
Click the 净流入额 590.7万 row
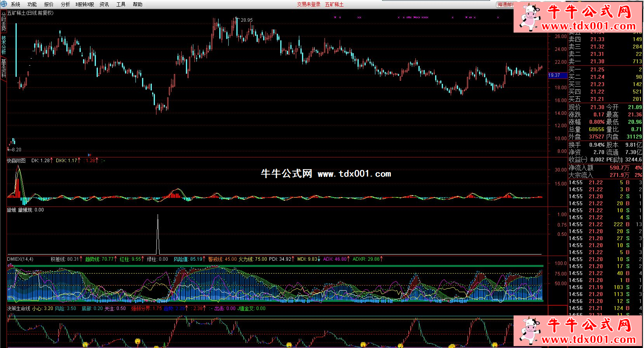605,168
